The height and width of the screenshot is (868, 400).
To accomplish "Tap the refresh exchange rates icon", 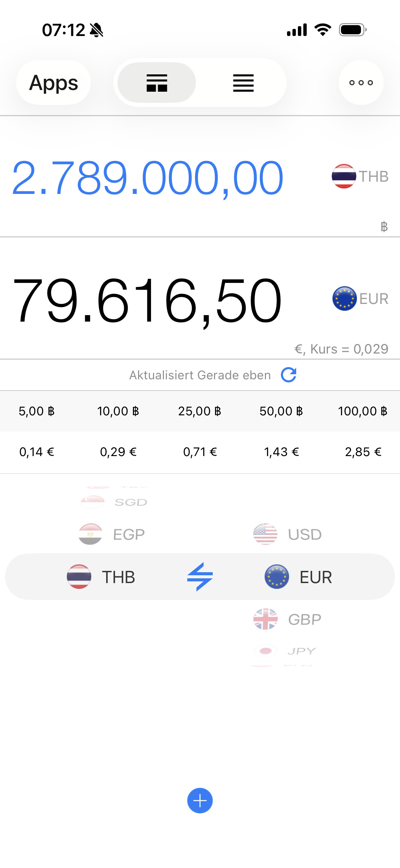I will click(x=289, y=375).
